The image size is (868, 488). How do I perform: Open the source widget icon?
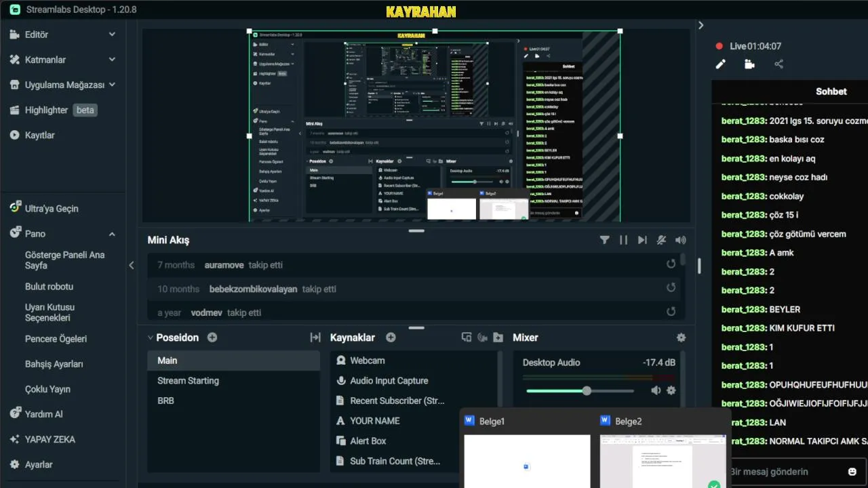click(482, 338)
